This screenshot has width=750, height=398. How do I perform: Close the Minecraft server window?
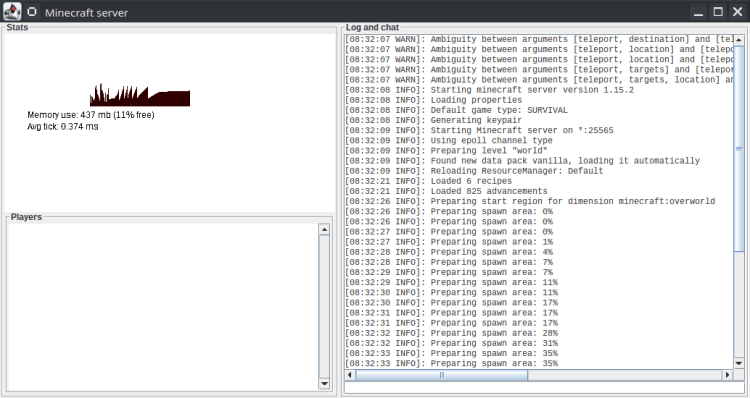(x=738, y=11)
